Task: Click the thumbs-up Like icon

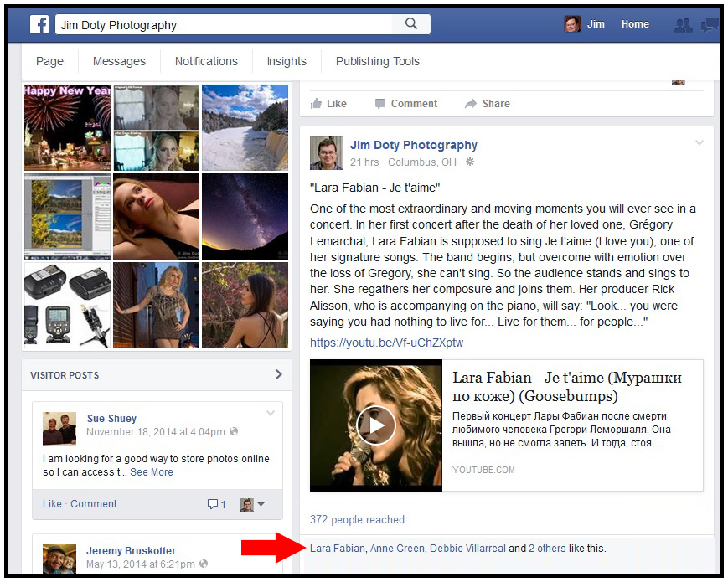Action: tap(316, 103)
